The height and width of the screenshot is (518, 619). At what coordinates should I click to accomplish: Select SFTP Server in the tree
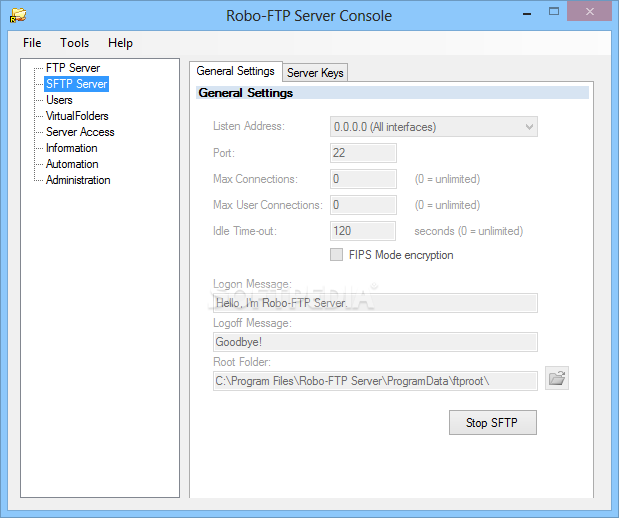(77, 84)
